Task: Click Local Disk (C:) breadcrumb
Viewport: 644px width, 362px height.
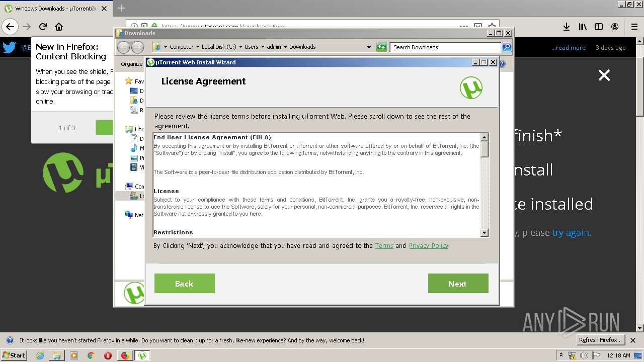Action: pos(219,47)
